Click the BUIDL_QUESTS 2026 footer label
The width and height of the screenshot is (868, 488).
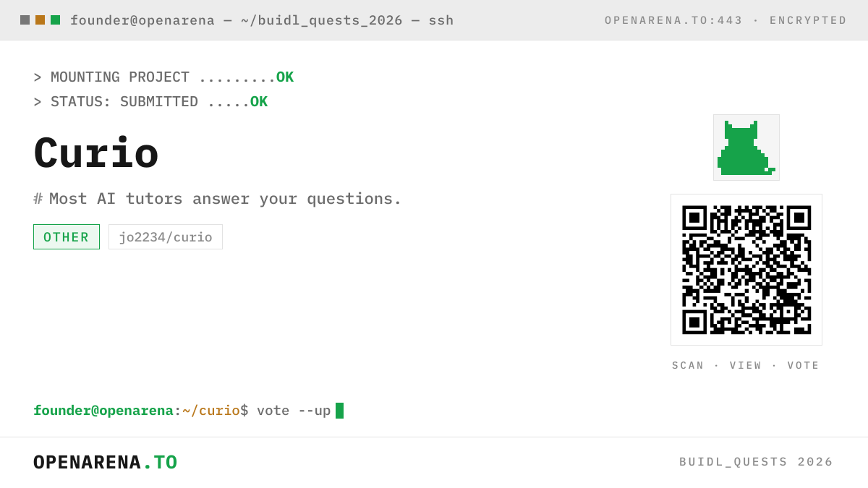pos(757,462)
